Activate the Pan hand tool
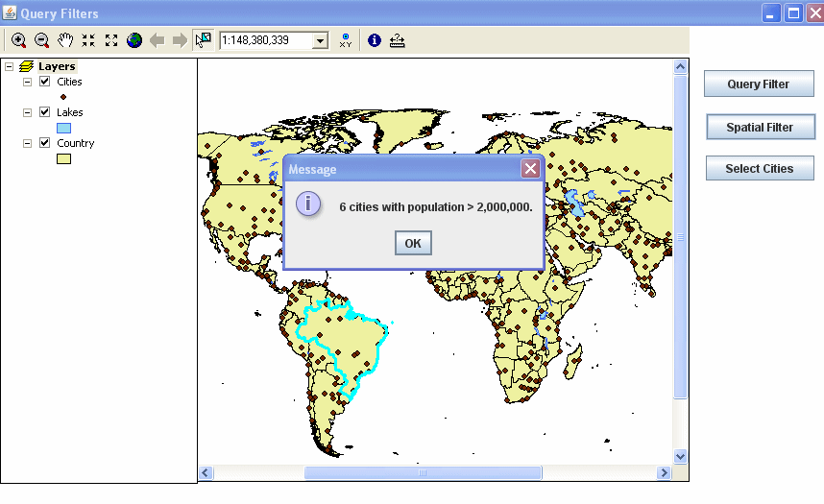Image resolution: width=824 pixels, height=504 pixels. (x=65, y=40)
